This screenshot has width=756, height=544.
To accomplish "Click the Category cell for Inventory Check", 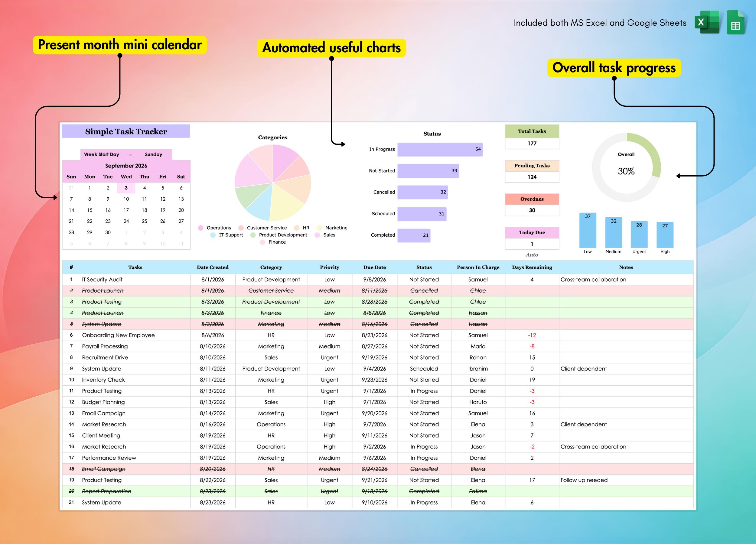I will pyautogui.click(x=271, y=380).
